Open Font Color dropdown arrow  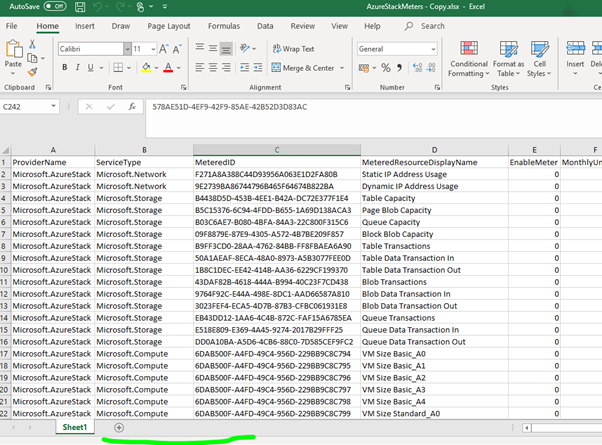pos(179,68)
